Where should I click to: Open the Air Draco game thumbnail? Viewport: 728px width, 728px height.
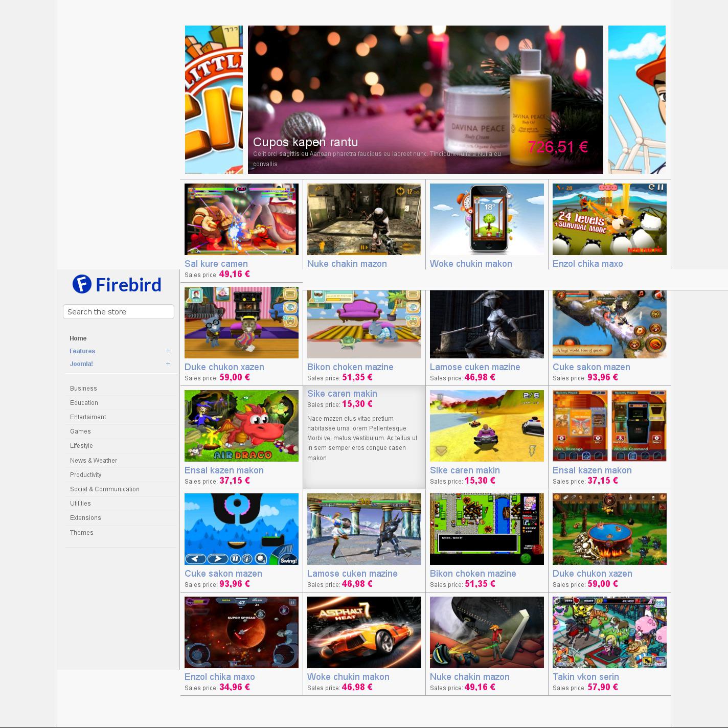click(241, 426)
